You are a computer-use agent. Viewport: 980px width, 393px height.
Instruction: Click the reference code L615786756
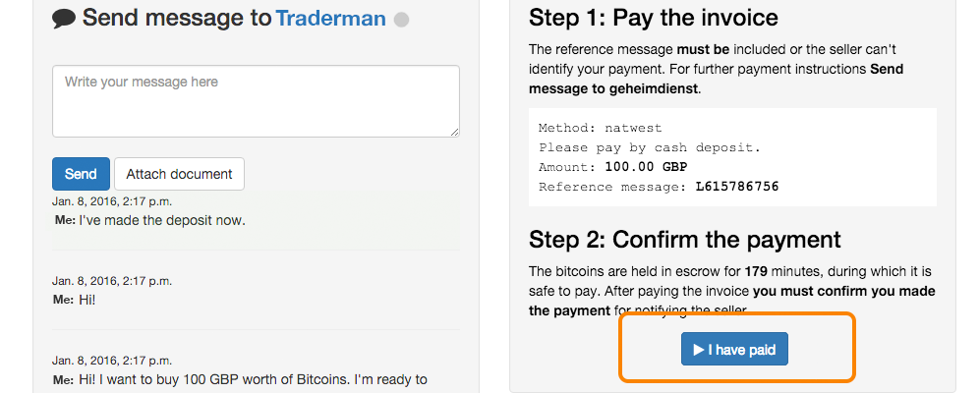coord(737,187)
